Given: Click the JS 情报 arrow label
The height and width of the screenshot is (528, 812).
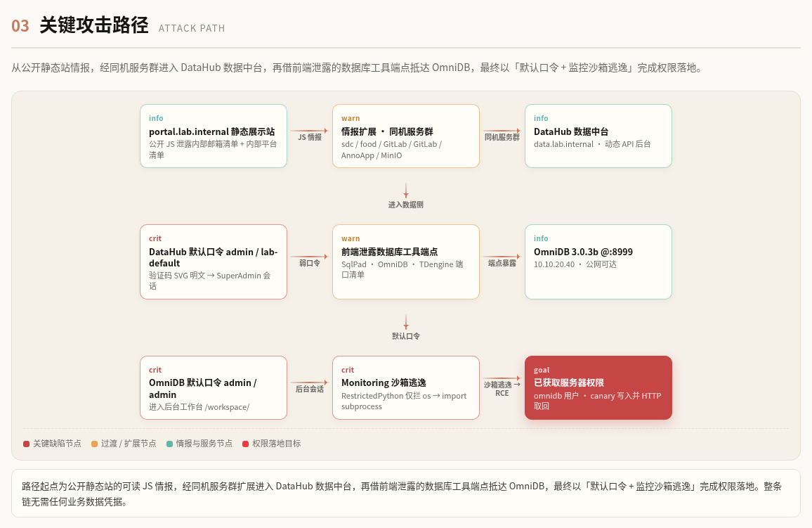Looking at the screenshot, I should 310,137.
